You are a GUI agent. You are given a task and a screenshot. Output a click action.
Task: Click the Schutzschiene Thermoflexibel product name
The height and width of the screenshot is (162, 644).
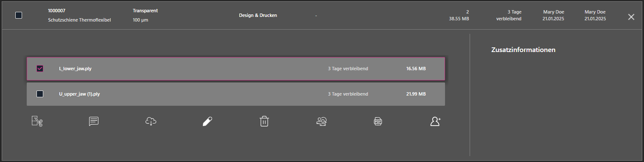(79, 20)
